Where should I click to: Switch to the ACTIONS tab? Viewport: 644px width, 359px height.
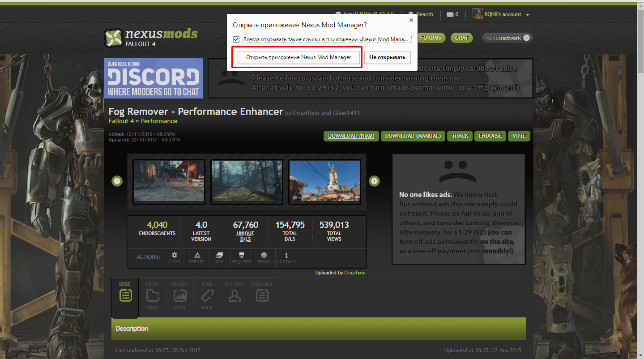[x=234, y=292]
